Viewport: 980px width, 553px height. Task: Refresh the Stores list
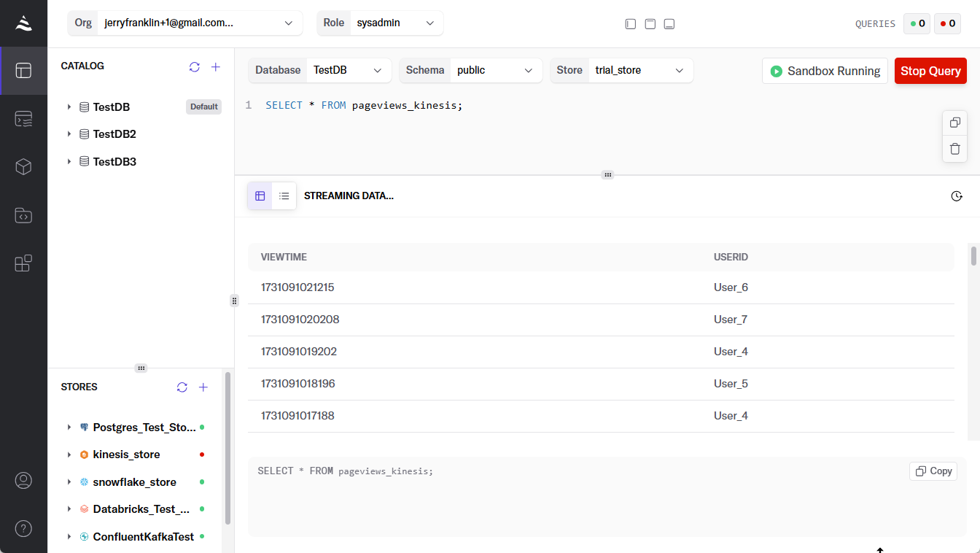pyautogui.click(x=182, y=387)
